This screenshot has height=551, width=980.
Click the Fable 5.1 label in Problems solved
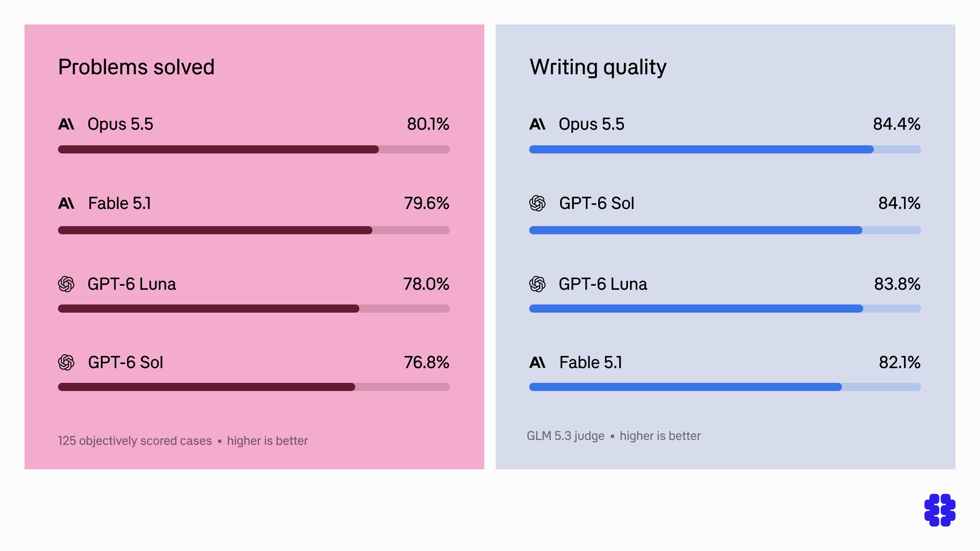point(120,203)
